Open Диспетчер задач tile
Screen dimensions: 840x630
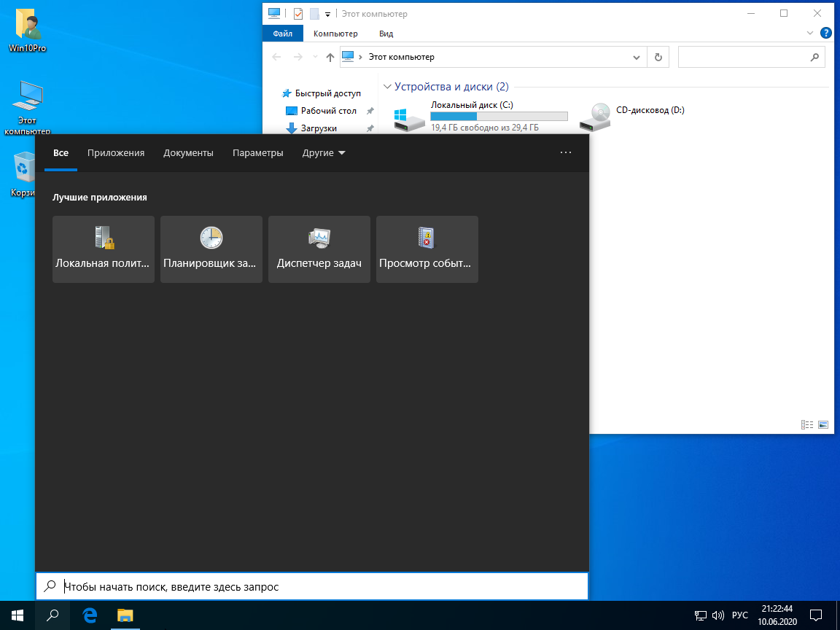pos(319,249)
